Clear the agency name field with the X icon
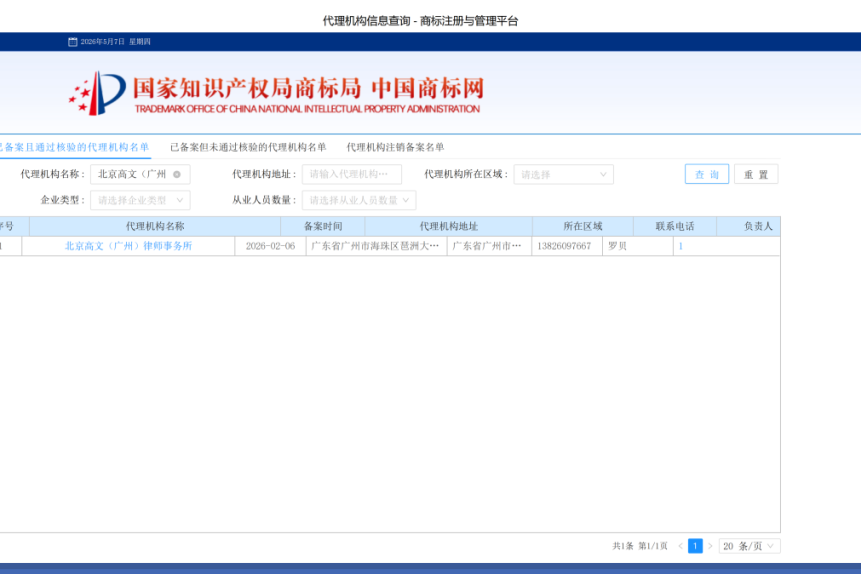Image resolution: width=861 pixels, height=574 pixels. [x=177, y=174]
